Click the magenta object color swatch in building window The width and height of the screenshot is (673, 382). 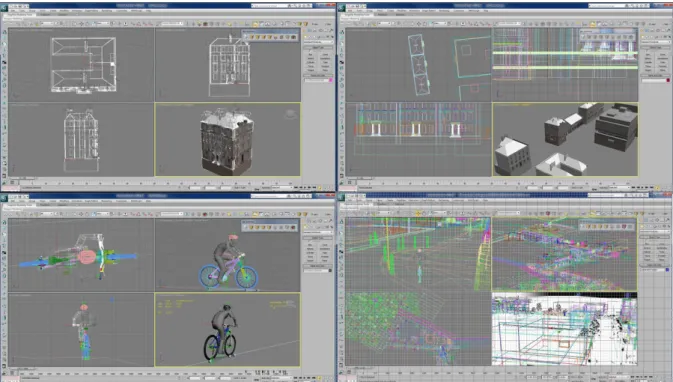tap(331, 80)
